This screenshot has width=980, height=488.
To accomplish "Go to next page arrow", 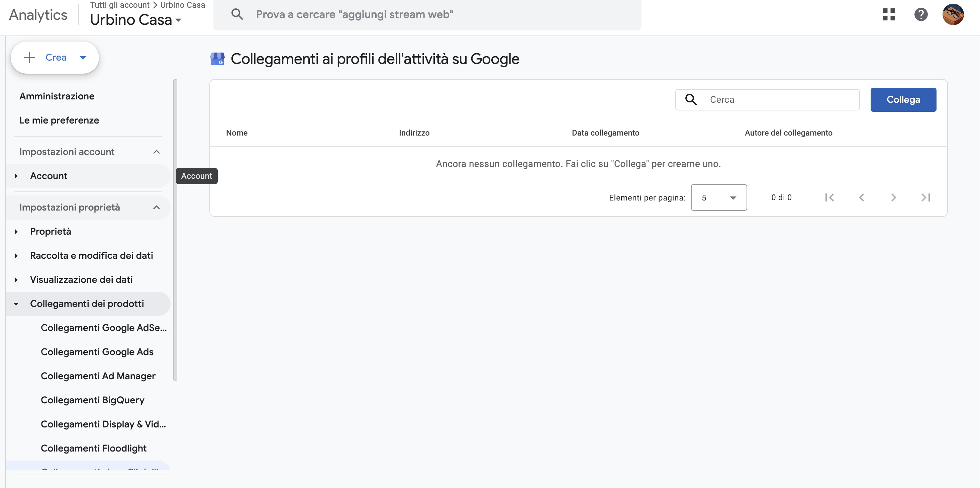I will [893, 197].
